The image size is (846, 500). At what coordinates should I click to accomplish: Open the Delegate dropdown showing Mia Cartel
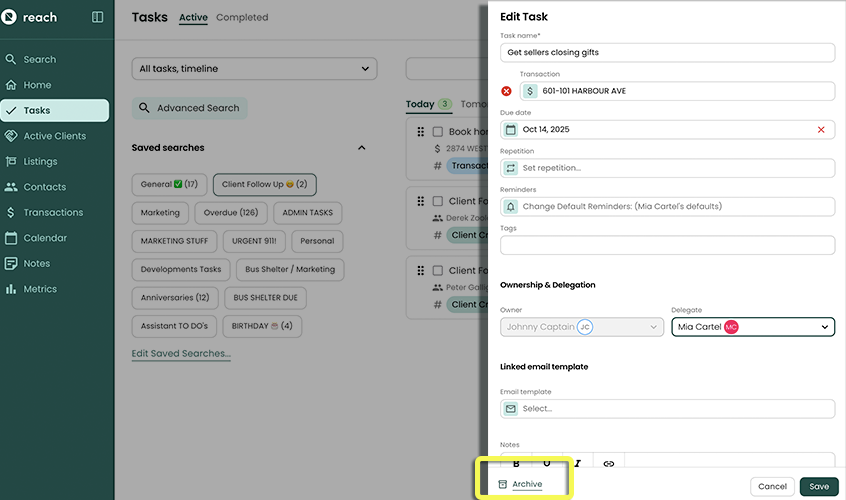[x=752, y=327]
